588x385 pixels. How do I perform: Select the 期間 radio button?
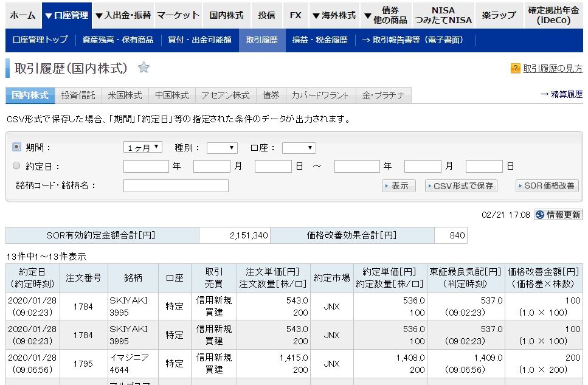pos(16,147)
